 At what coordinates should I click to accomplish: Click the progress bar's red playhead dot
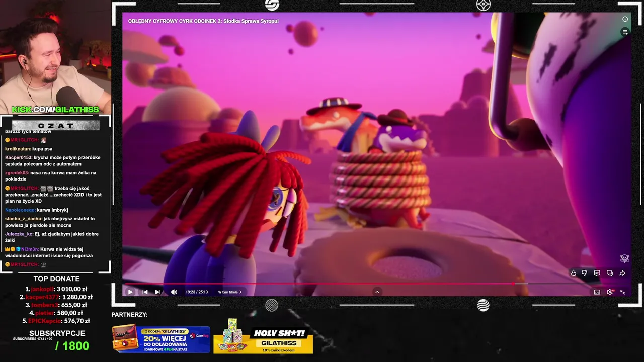tap(513, 284)
